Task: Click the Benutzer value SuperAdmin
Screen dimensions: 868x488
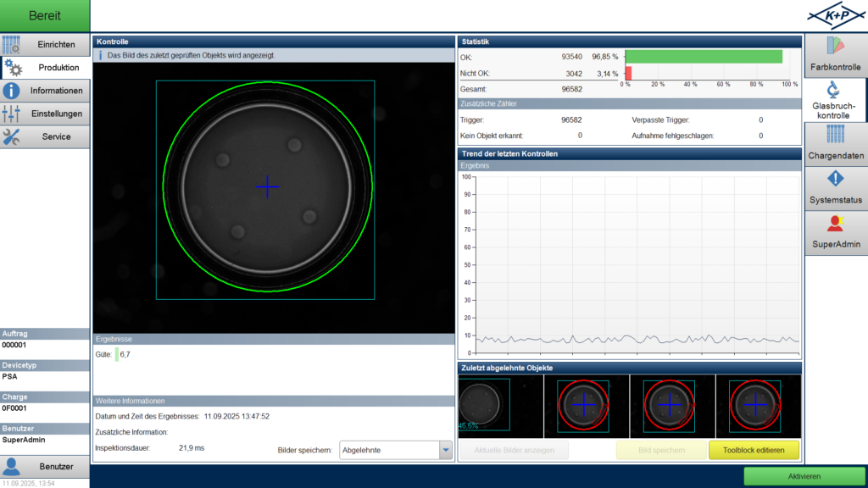Action: [x=24, y=440]
